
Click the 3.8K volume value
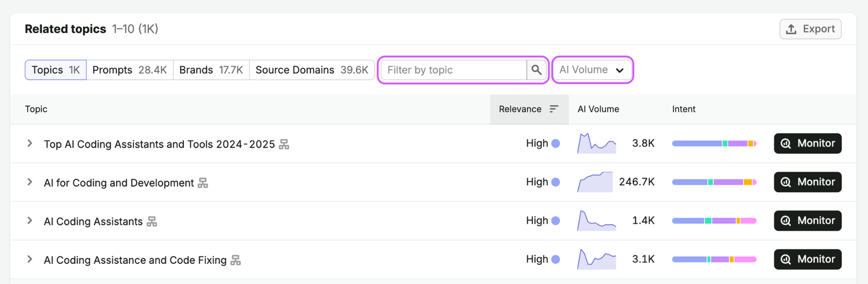[643, 143]
